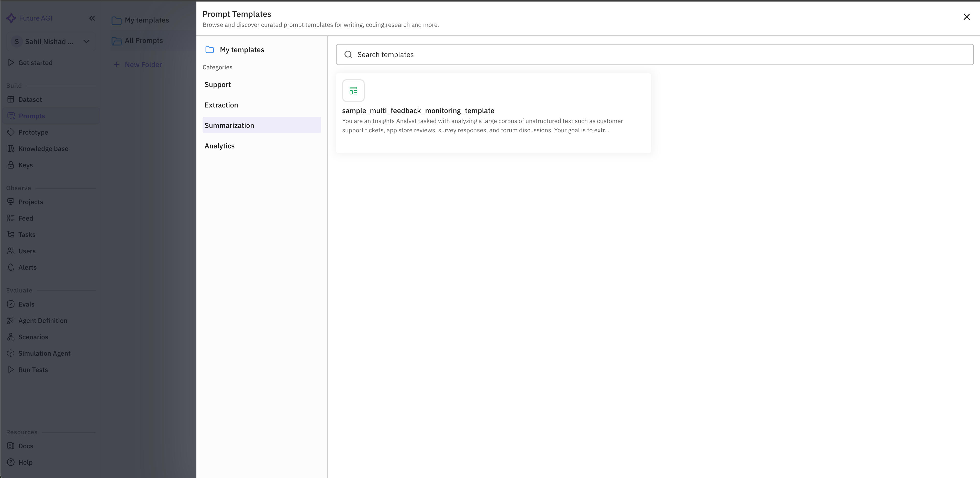
Task: Open the Analytics category
Action: pyautogui.click(x=219, y=146)
